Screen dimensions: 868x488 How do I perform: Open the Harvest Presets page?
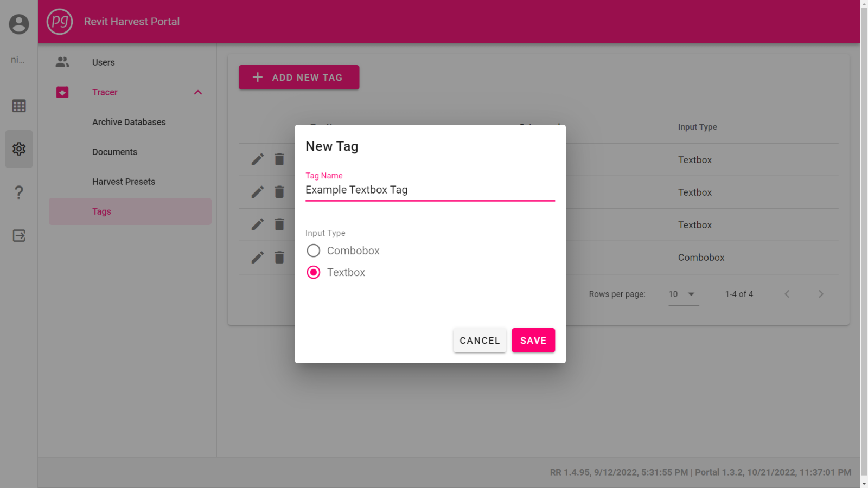pos(124,181)
